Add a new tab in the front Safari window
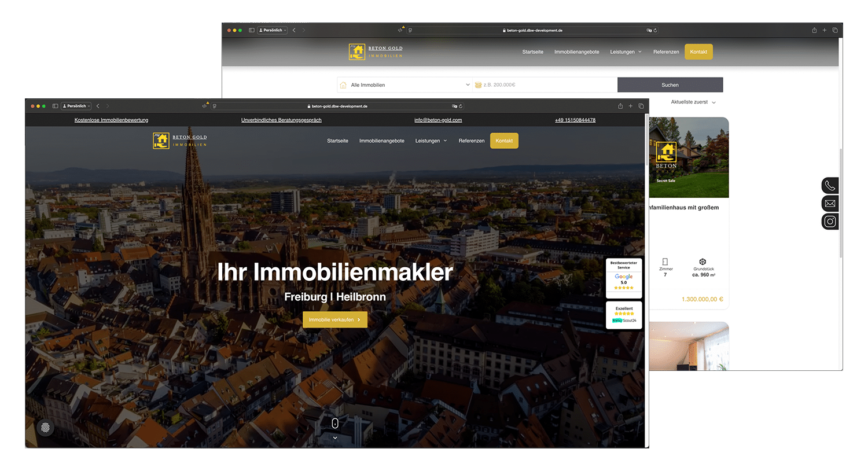Viewport: 868px width, 471px height. click(631, 106)
